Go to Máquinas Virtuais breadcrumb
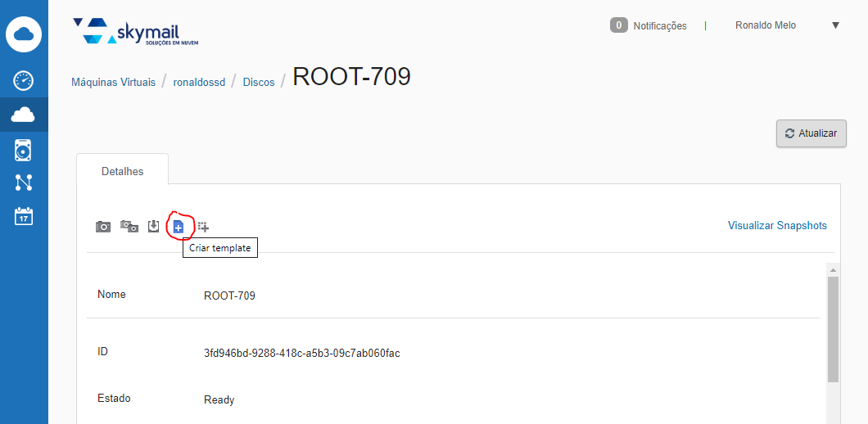868x424 pixels. click(113, 83)
